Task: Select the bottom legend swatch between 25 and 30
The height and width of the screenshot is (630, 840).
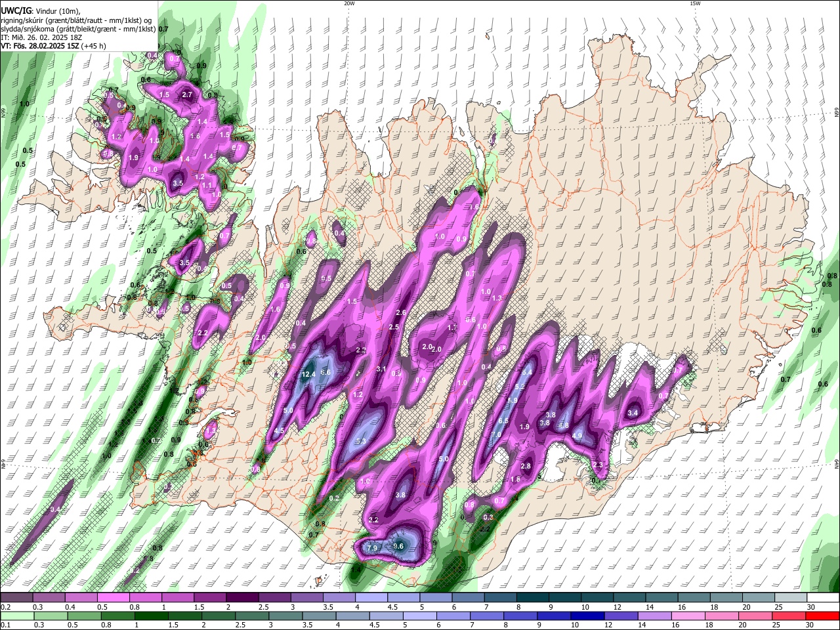Action: click(x=789, y=616)
